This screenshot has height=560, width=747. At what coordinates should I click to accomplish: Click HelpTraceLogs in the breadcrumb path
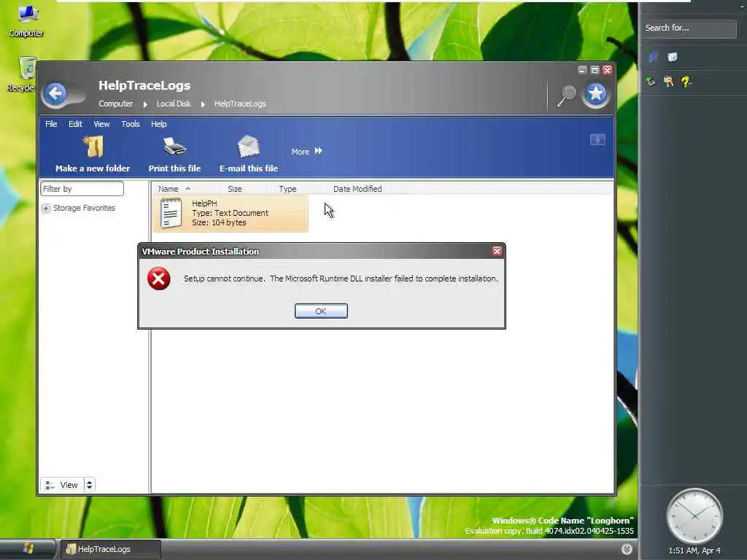coord(240,104)
